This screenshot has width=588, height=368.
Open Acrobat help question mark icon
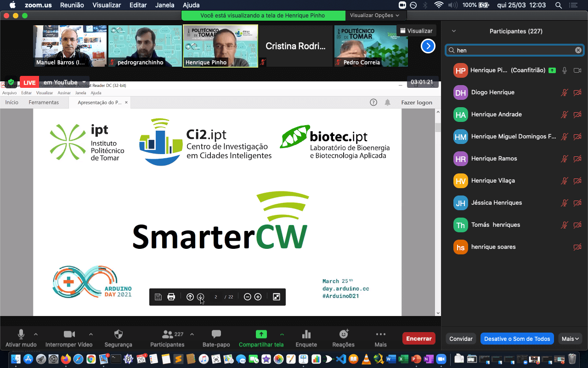(x=373, y=102)
